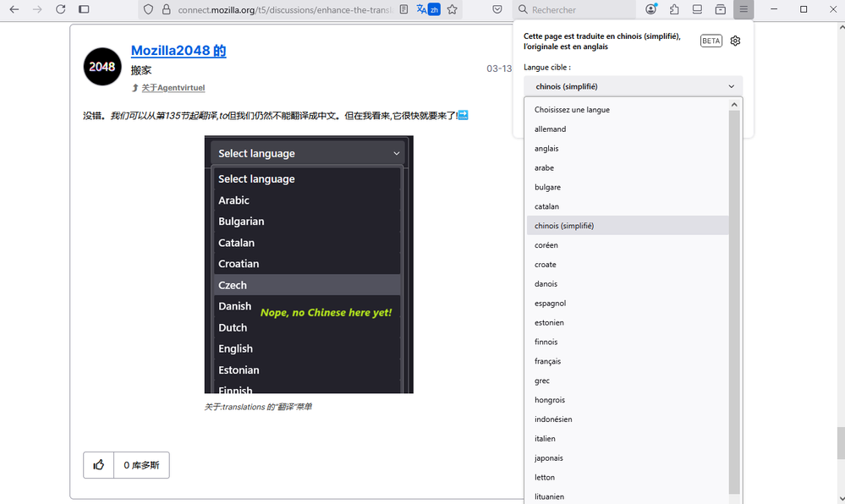The height and width of the screenshot is (504, 845).
Task: Open the synced tabs toolbar icon
Action: pyautogui.click(x=697, y=9)
